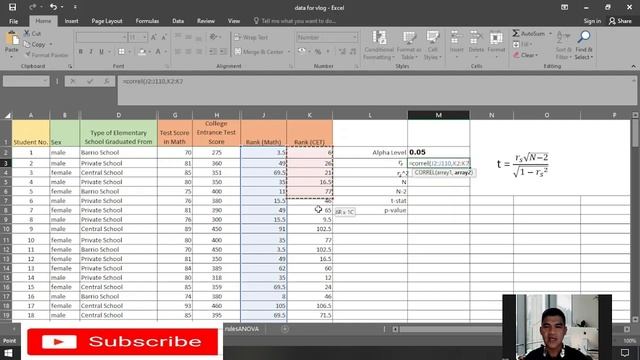Click the Name Box field
The height and width of the screenshot is (360, 640).
[x=26, y=81]
